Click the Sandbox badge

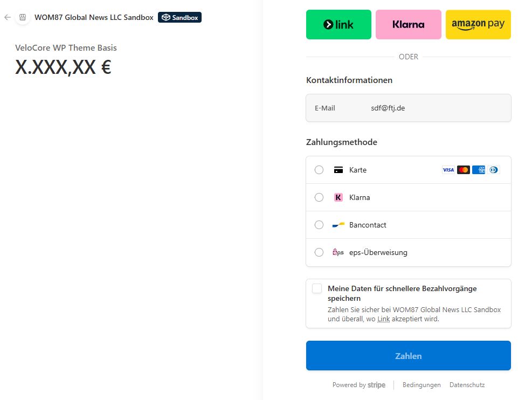click(179, 17)
